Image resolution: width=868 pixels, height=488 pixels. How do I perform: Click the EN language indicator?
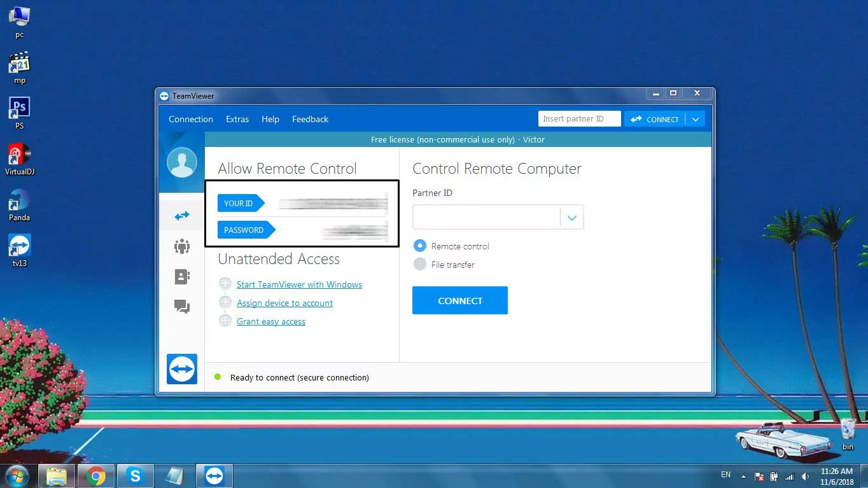725,475
